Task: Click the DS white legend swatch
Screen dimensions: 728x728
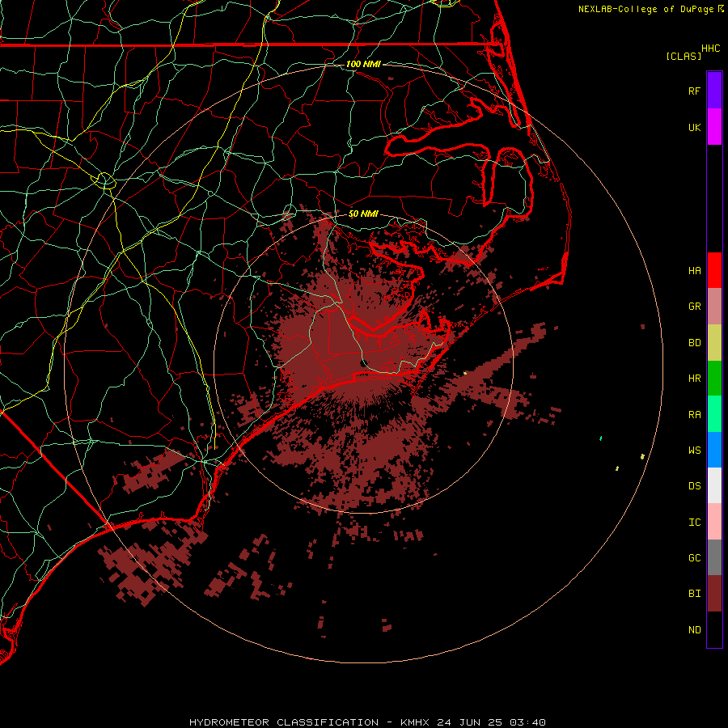Action: [x=714, y=485]
